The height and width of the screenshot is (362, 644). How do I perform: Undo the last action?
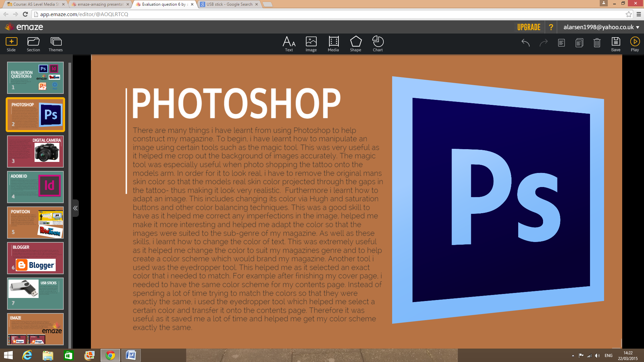click(526, 43)
